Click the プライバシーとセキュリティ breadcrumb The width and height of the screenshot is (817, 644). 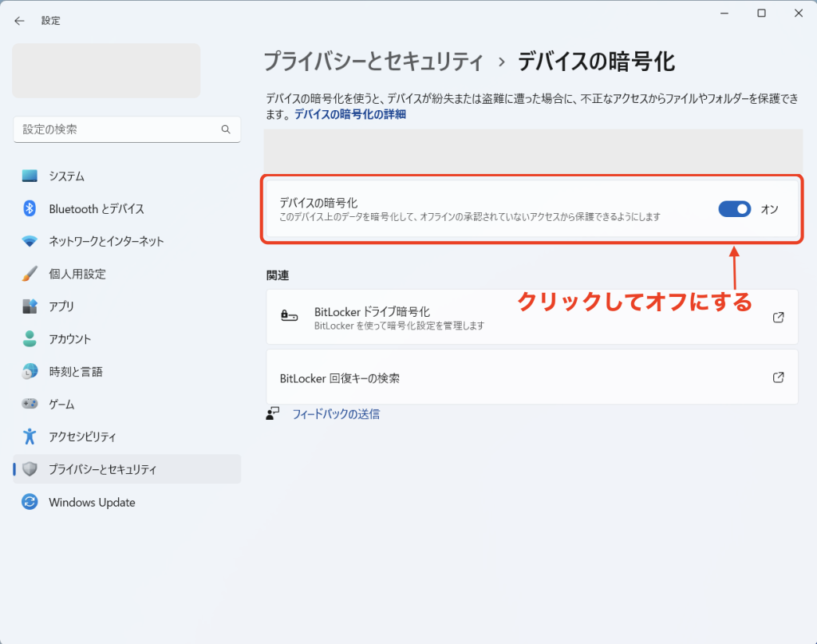click(373, 61)
